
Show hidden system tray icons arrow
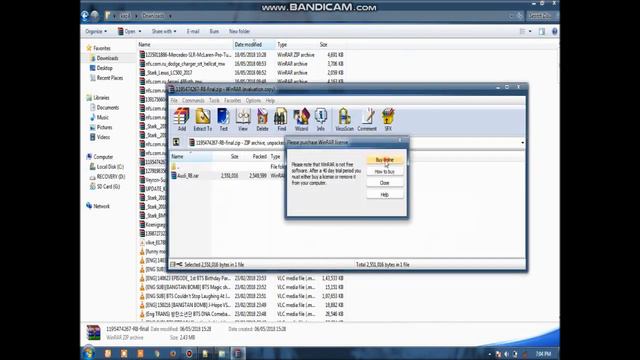coord(489,354)
